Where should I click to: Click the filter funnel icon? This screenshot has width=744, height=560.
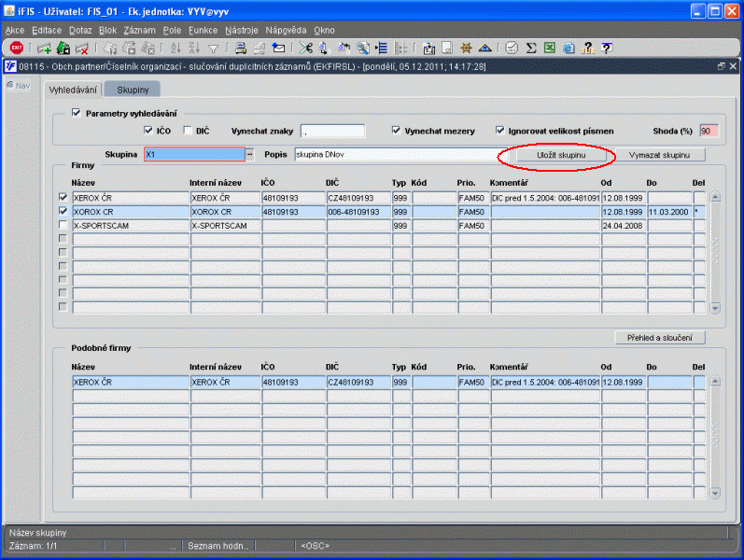tap(214, 49)
